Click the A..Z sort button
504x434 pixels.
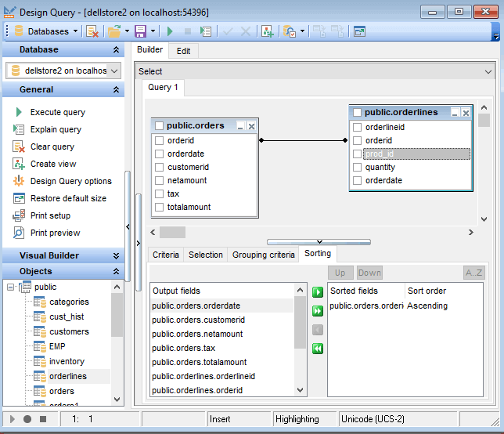point(474,273)
